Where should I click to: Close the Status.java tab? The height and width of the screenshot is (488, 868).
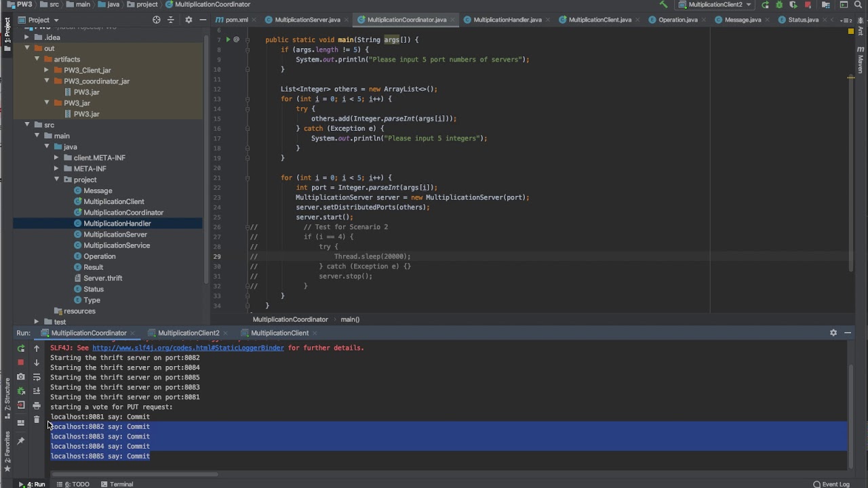824,20
